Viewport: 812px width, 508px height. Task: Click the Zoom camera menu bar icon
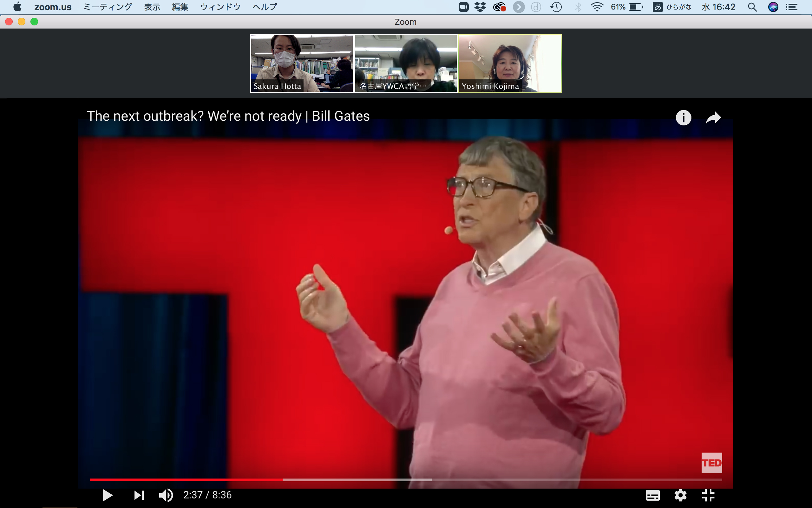(x=463, y=7)
